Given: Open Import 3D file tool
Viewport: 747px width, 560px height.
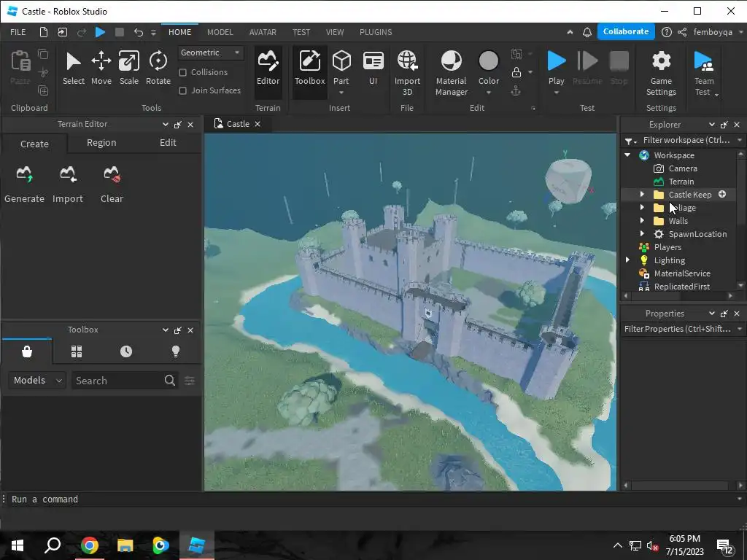Looking at the screenshot, I should (407, 74).
